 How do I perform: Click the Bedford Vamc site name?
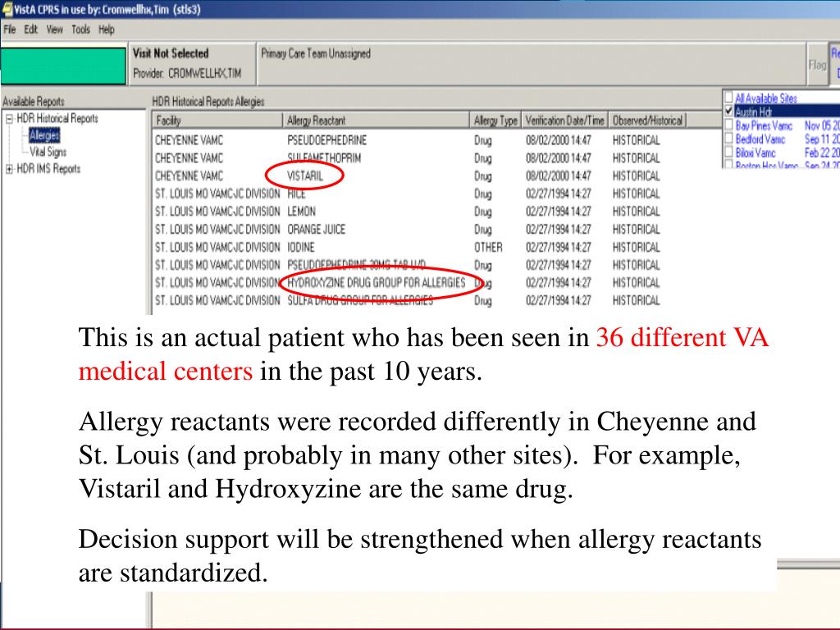tap(760, 139)
